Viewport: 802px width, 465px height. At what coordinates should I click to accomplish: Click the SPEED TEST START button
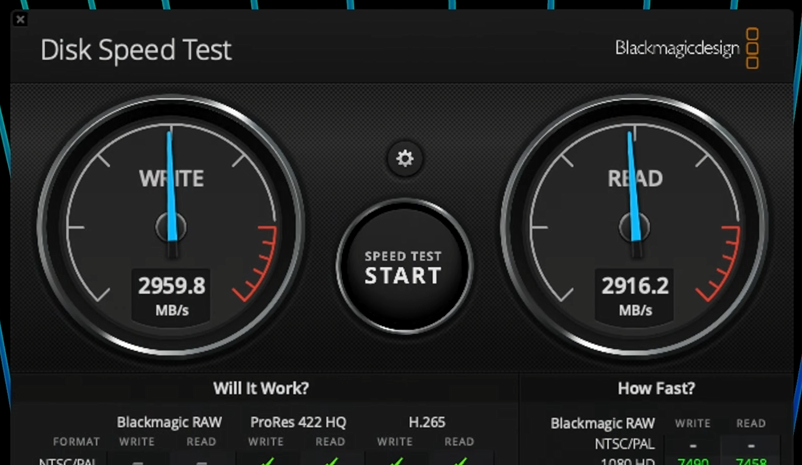404,267
